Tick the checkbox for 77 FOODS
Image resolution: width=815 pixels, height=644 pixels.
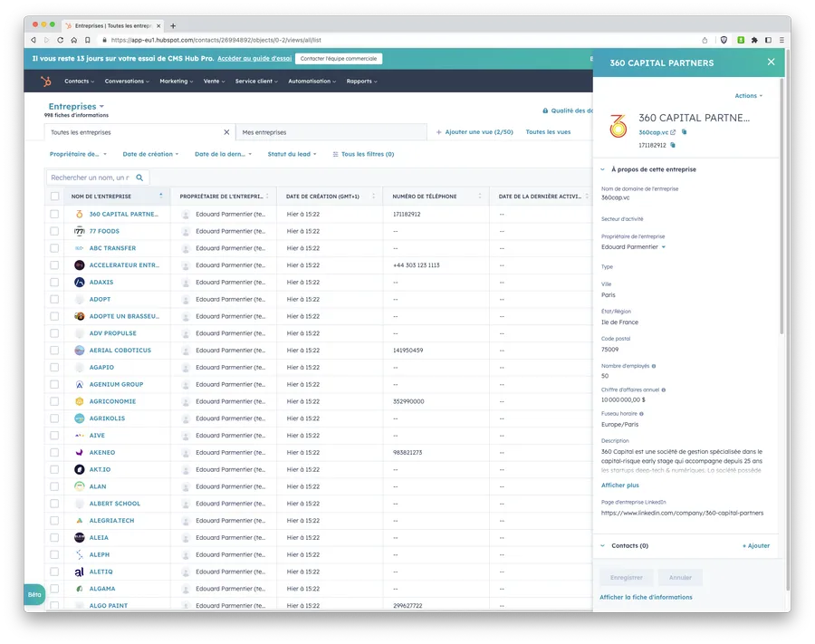point(54,231)
